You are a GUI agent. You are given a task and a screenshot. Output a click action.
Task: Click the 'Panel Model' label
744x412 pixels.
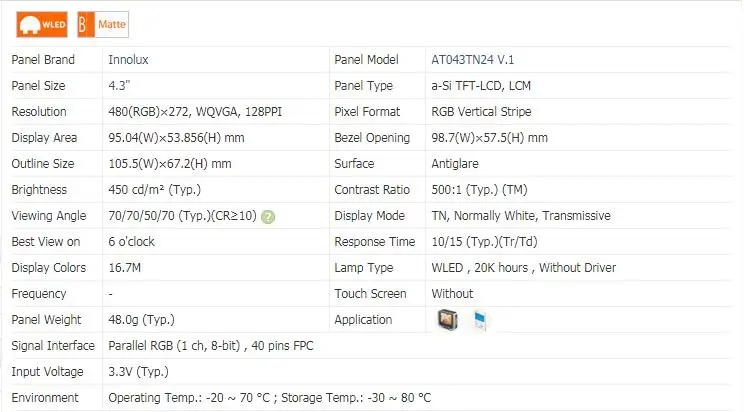[x=366, y=60]
